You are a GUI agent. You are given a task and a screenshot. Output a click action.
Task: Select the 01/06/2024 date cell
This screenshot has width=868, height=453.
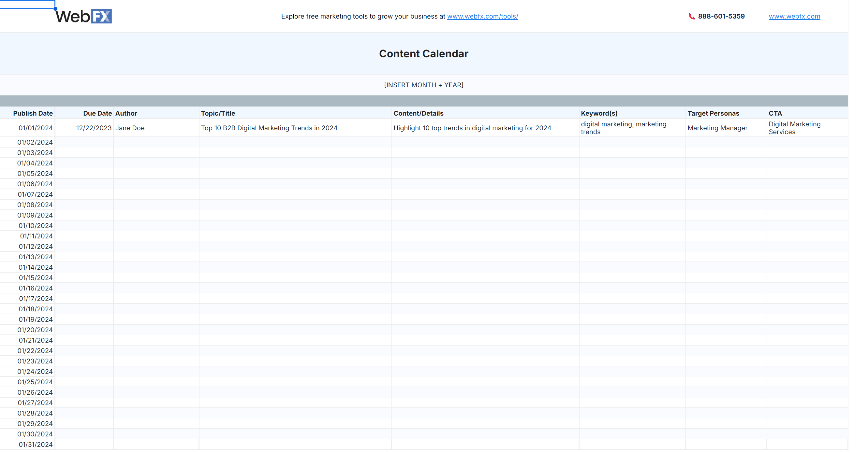click(x=27, y=184)
